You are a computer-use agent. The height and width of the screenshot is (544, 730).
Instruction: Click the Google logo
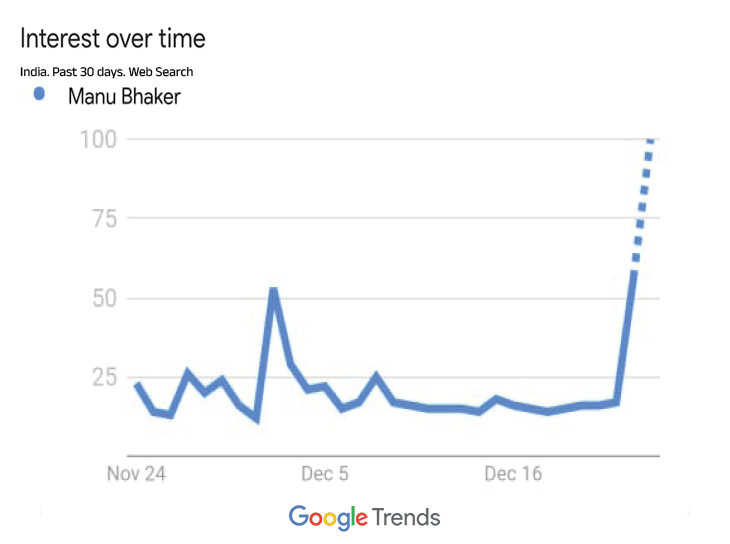pyautogui.click(x=326, y=517)
